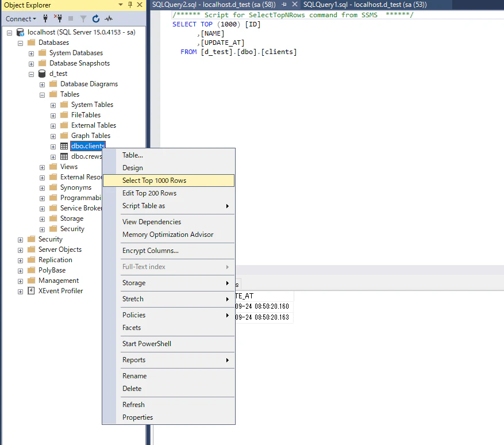
Task: Click the pin icon of Object Explorer panel
Action: (x=130, y=5)
